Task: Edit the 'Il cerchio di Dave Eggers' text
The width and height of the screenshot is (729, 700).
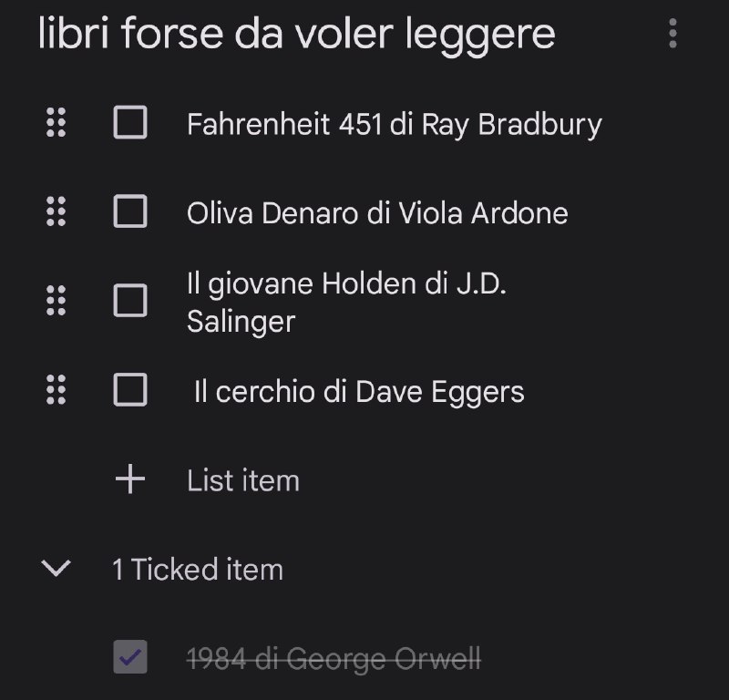Action: pos(359,392)
